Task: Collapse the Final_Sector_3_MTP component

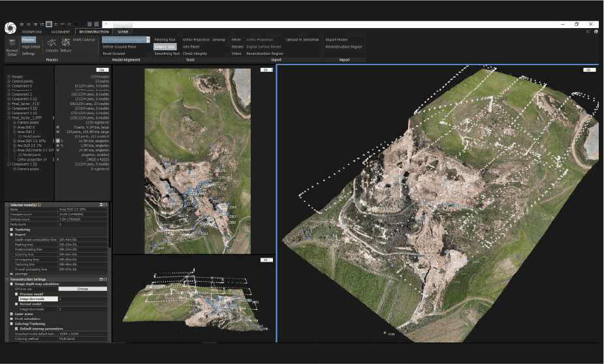Action: tap(8, 117)
